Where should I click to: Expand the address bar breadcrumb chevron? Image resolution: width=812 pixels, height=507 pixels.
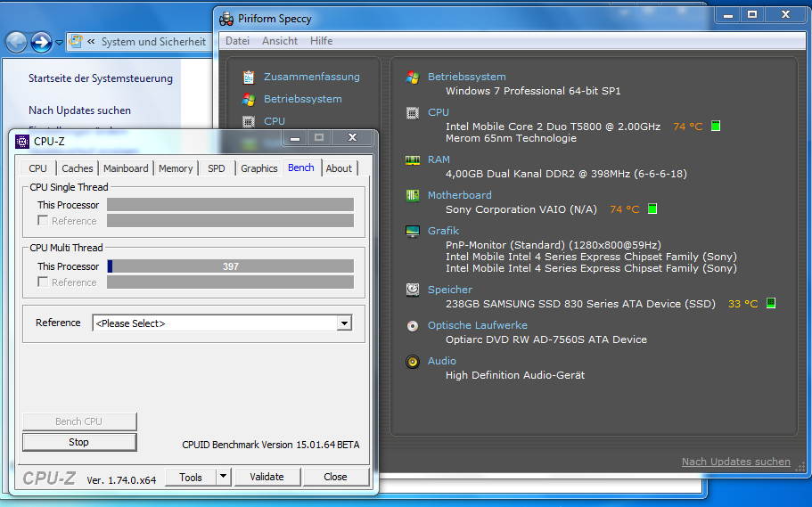click(91, 41)
